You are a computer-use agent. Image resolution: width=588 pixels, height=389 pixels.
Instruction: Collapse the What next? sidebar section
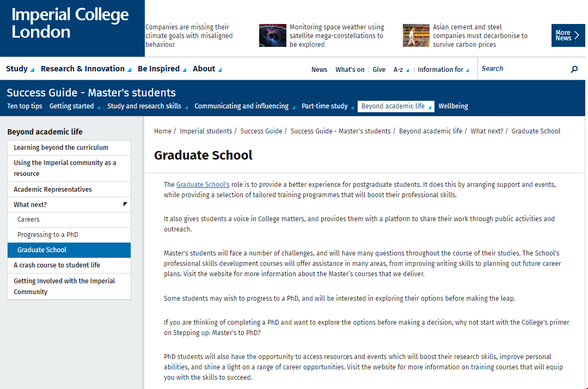(125, 204)
